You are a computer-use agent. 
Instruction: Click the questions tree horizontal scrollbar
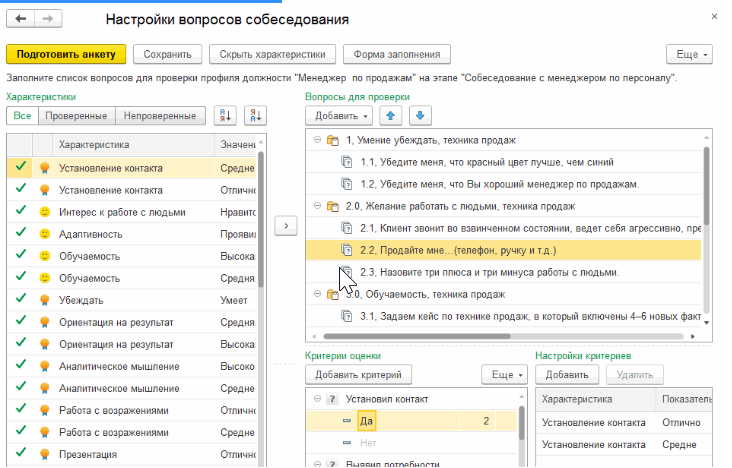tap(416, 336)
